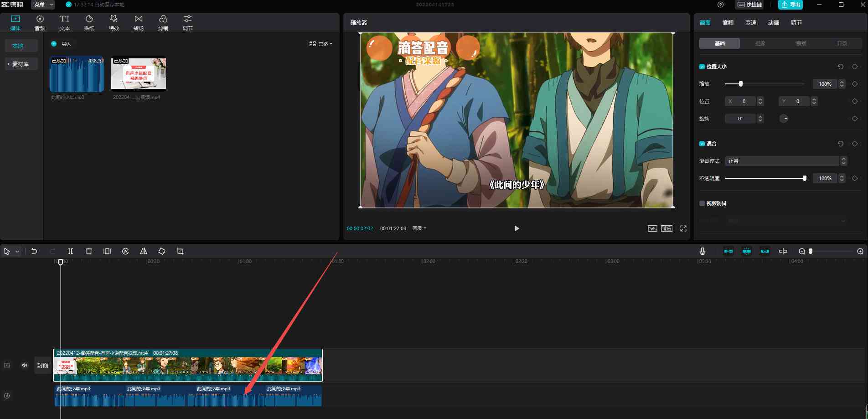The width and height of the screenshot is (868, 419).
Task: Add keyframe for 不透明度 opacity
Action: pyautogui.click(x=855, y=178)
